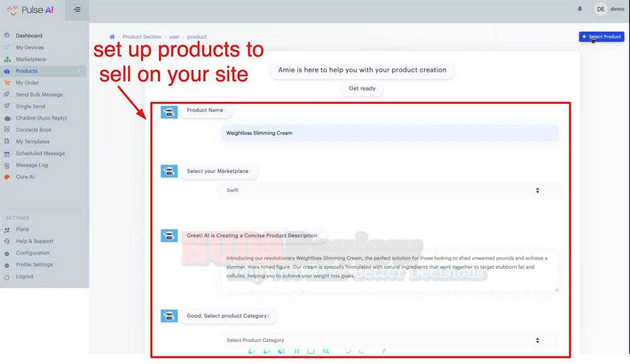
Task: Click the Core AI icon
Action: (7, 177)
